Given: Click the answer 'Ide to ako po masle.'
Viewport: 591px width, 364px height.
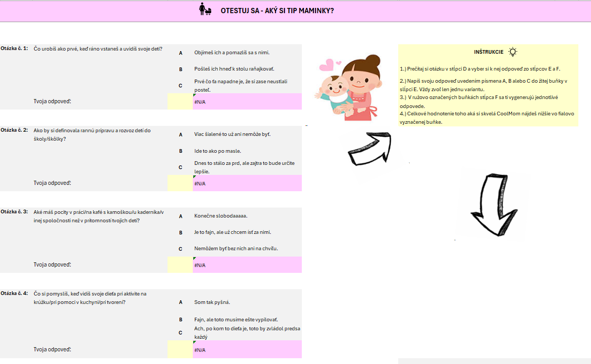Looking at the screenshot, I should (x=218, y=151).
